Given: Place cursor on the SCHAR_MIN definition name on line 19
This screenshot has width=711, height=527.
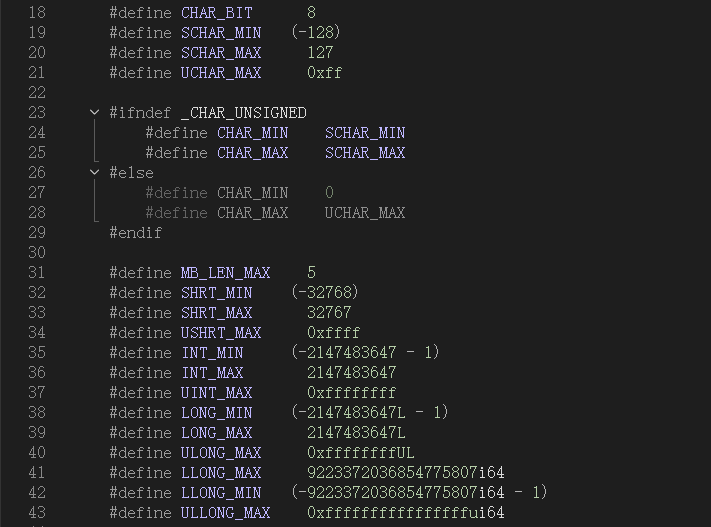Looking at the screenshot, I should click(x=221, y=33).
